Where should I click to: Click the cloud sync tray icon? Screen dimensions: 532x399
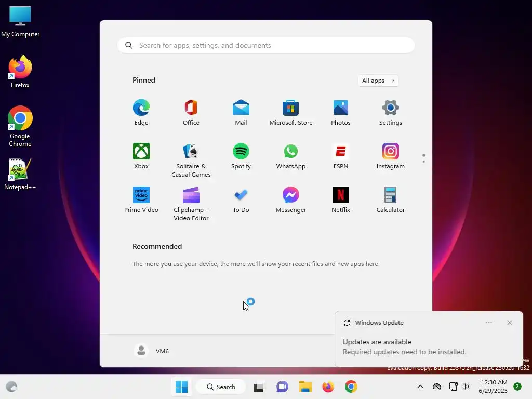click(436, 387)
